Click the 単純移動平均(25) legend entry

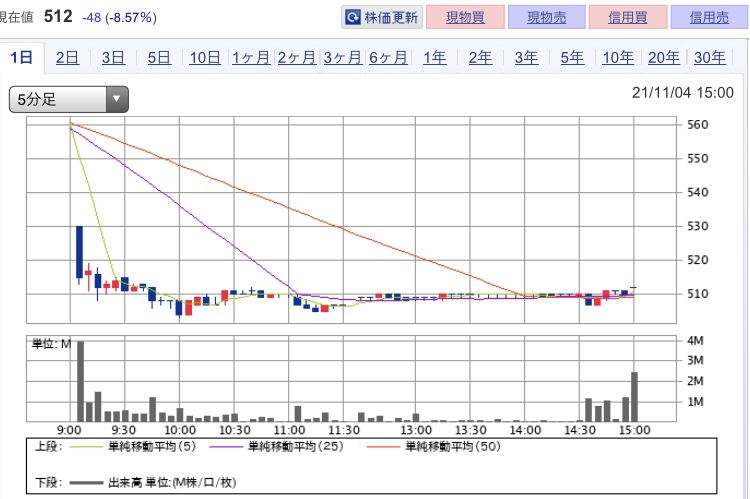coord(276,446)
